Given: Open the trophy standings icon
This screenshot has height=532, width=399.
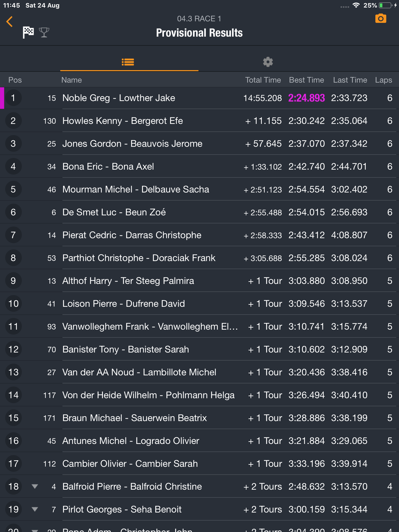Looking at the screenshot, I should (44, 32).
